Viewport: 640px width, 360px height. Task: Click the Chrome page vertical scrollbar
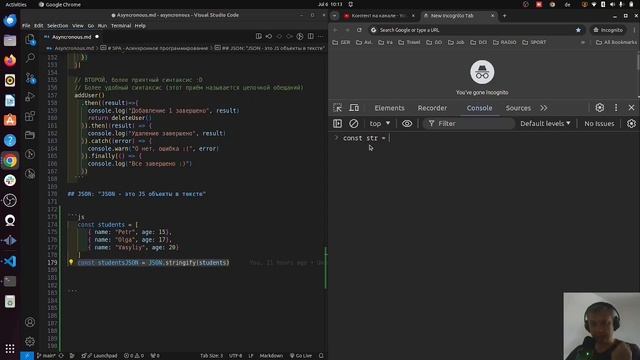638,62
